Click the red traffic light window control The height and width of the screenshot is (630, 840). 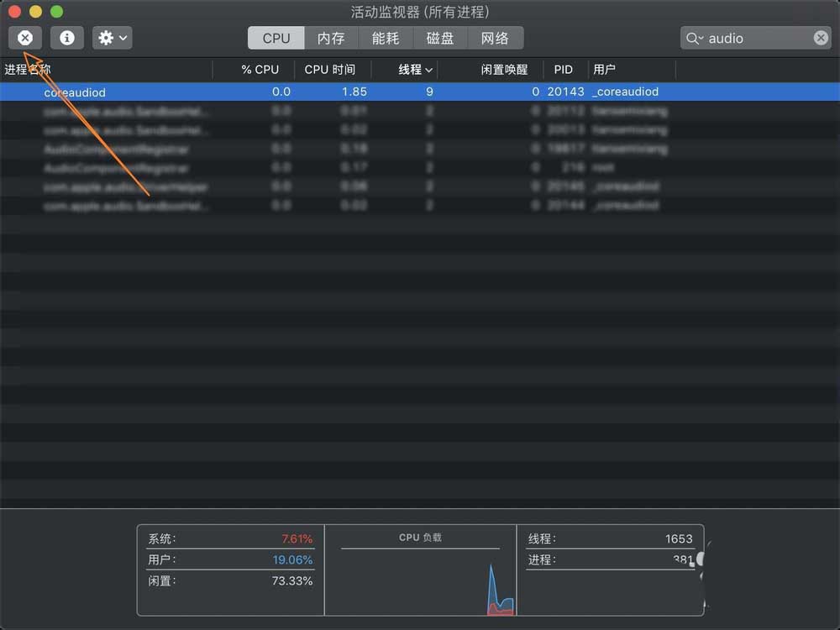(x=13, y=12)
